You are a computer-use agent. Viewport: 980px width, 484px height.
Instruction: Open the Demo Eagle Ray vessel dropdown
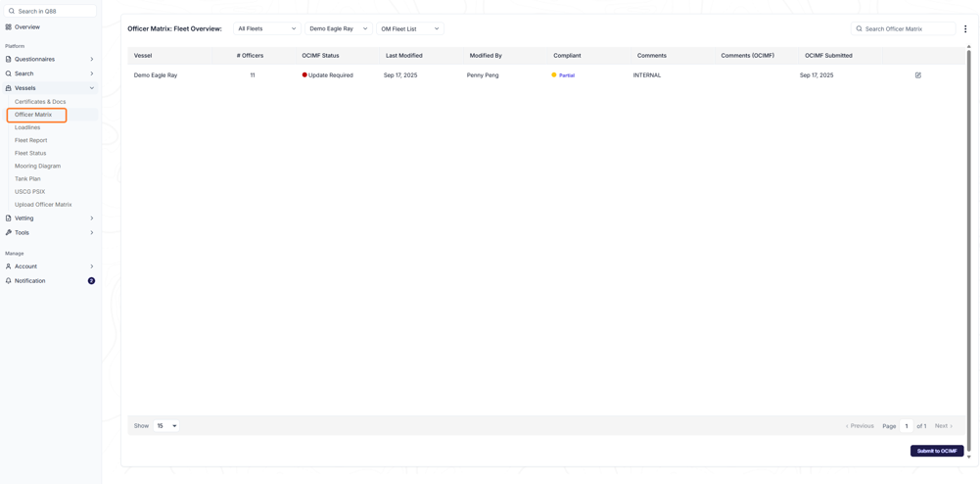[x=339, y=28]
